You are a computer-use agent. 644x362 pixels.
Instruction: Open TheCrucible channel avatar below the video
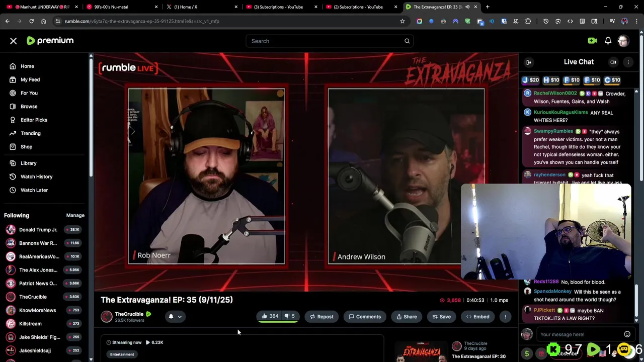[107, 316]
